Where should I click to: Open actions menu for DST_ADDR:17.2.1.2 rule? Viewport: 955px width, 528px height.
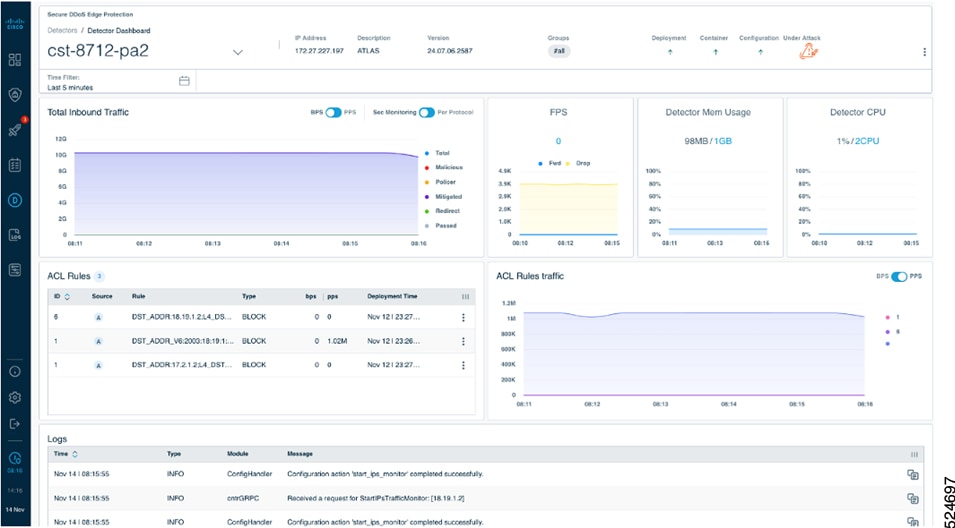(463, 365)
